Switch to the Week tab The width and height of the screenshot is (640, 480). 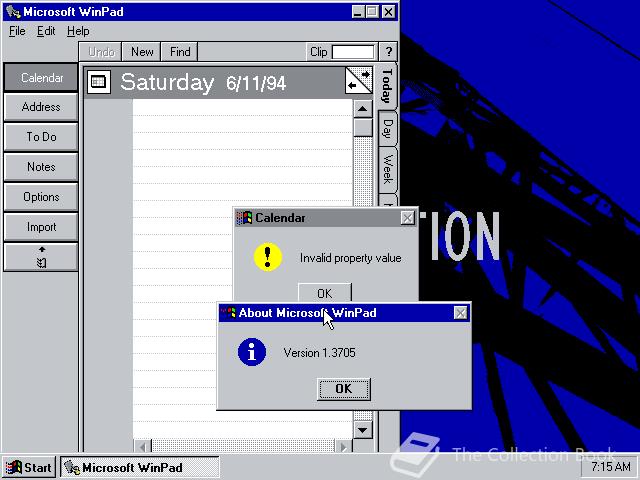[x=387, y=169]
